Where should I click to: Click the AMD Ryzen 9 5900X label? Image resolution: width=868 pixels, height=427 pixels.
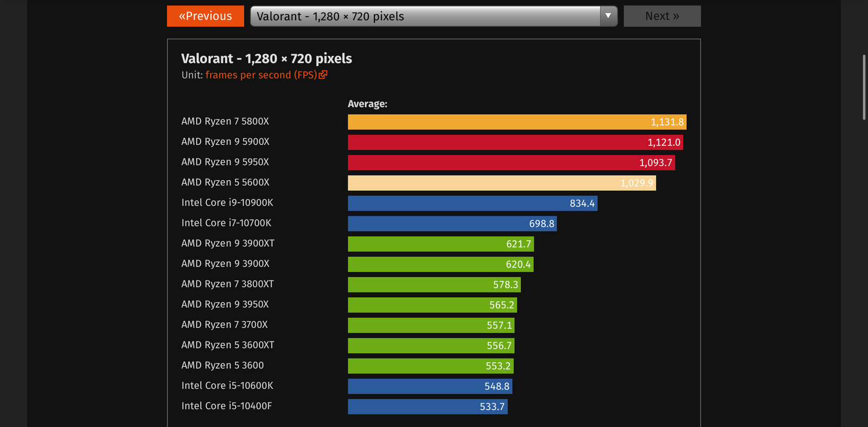tap(225, 142)
